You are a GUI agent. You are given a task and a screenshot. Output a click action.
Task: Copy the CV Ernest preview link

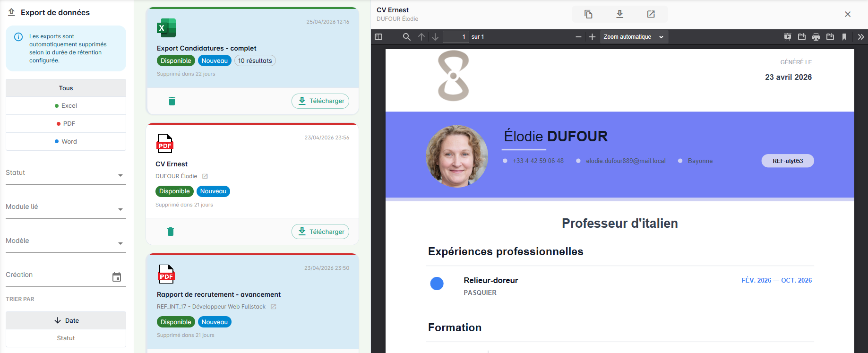tap(588, 14)
